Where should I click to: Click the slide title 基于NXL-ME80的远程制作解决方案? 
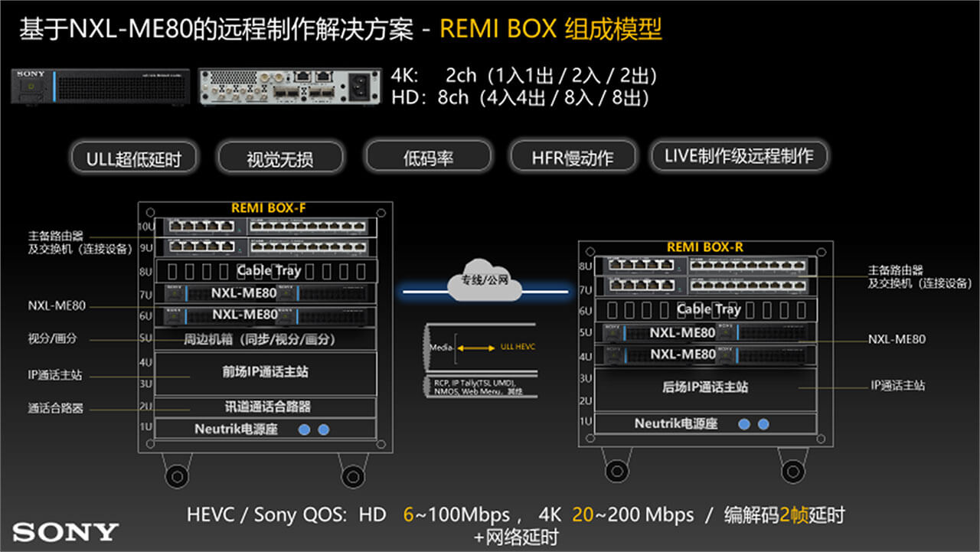[x=217, y=30]
